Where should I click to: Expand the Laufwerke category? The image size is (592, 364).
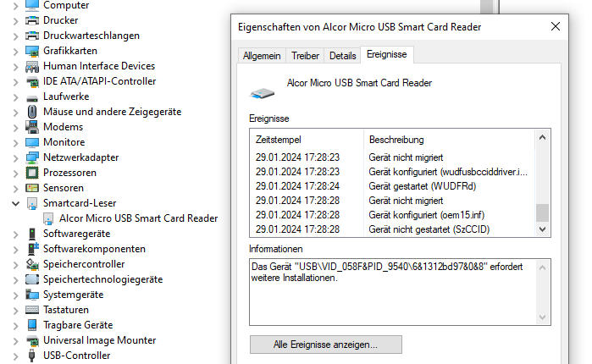pos(15,97)
